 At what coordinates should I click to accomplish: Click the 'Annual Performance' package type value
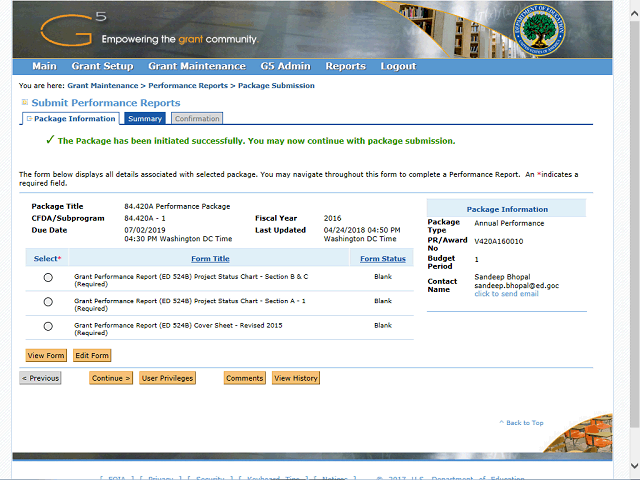[x=509, y=223]
